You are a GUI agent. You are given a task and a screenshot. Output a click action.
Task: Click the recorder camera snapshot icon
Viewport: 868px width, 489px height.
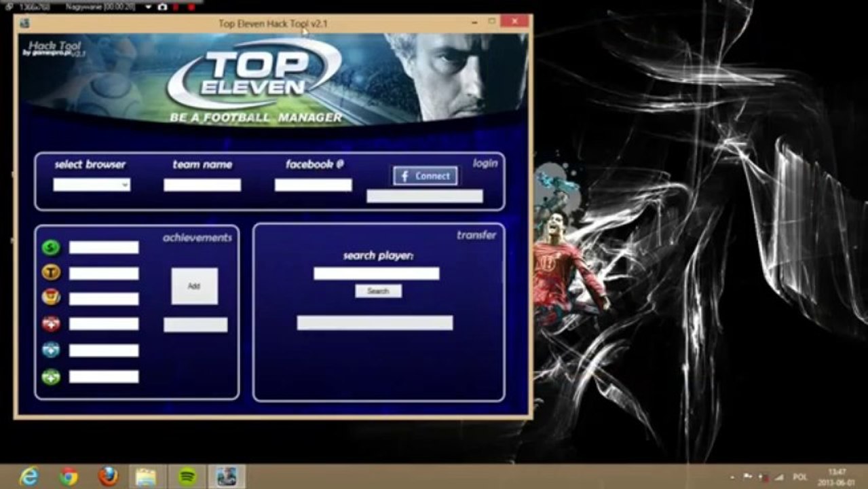(x=162, y=7)
